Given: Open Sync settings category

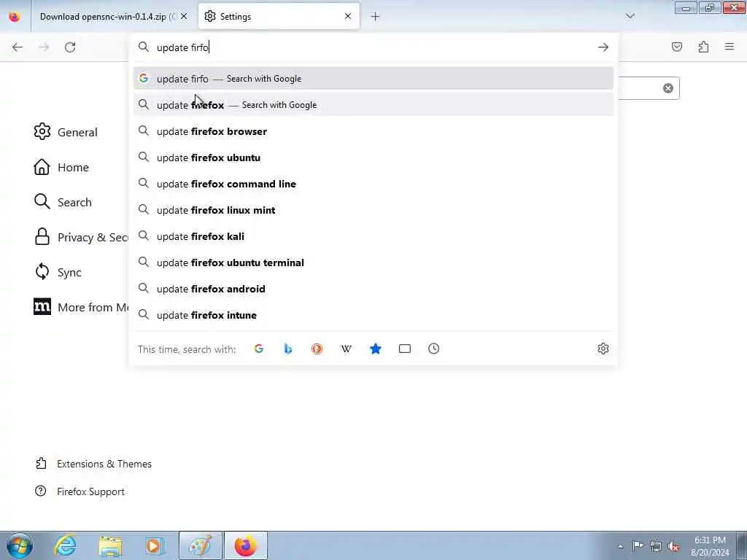Looking at the screenshot, I should pos(58,272).
